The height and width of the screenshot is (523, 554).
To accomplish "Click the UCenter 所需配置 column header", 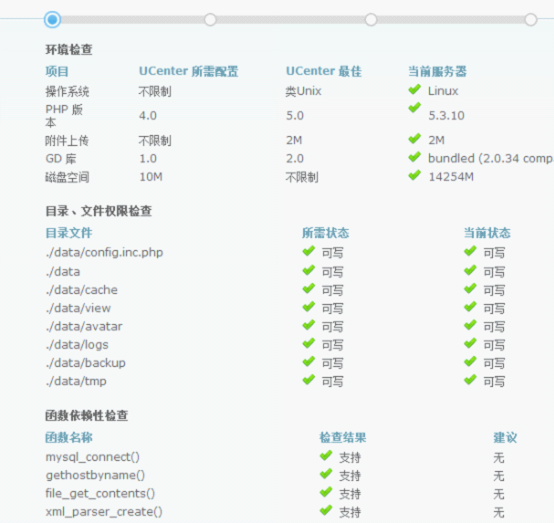I will click(189, 71).
